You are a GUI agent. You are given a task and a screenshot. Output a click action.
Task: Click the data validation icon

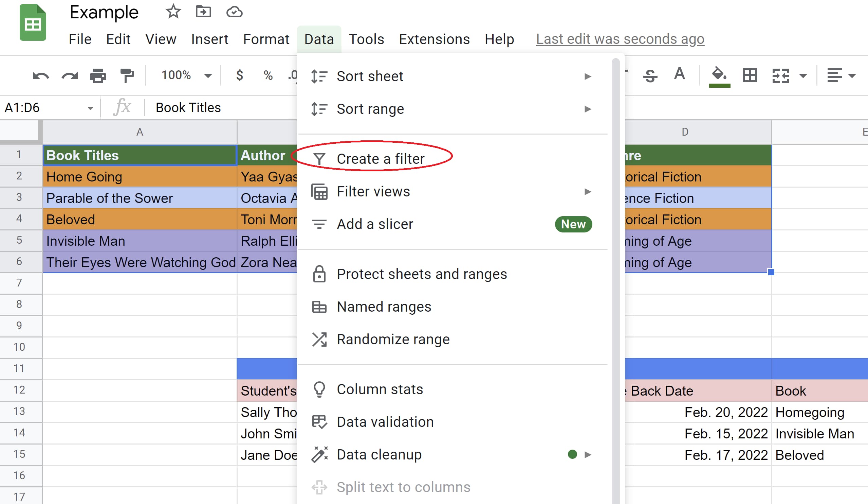coord(319,421)
